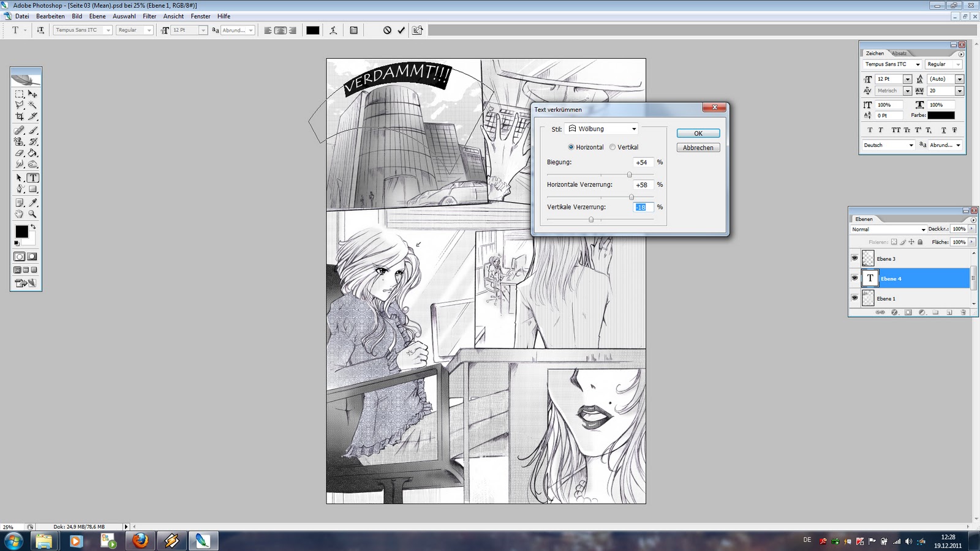Hide layer Ebene 4 eye icon
The width and height of the screenshot is (980, 551).
coord(854,278)
